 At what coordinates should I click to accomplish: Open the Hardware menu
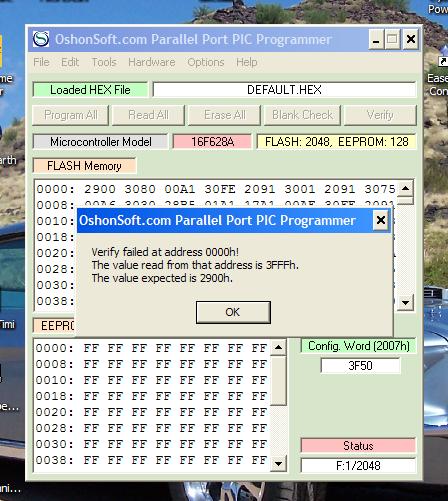(x=152, y=62)
